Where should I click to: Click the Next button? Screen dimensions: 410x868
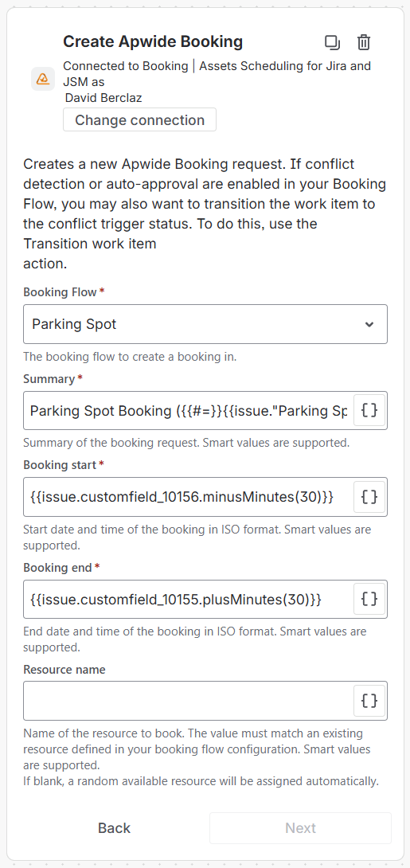coord(300,828)
